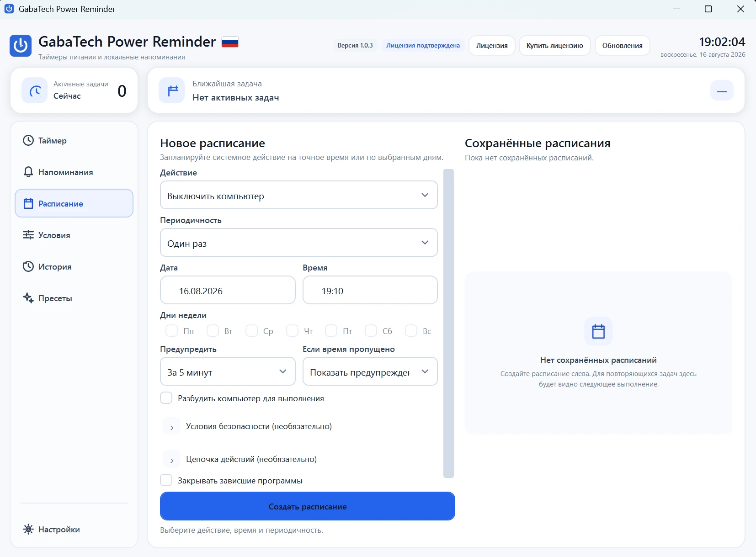Screen dimensions: 756x557
Task: Open the Предупредить dropdown
Action: [228, 371]
